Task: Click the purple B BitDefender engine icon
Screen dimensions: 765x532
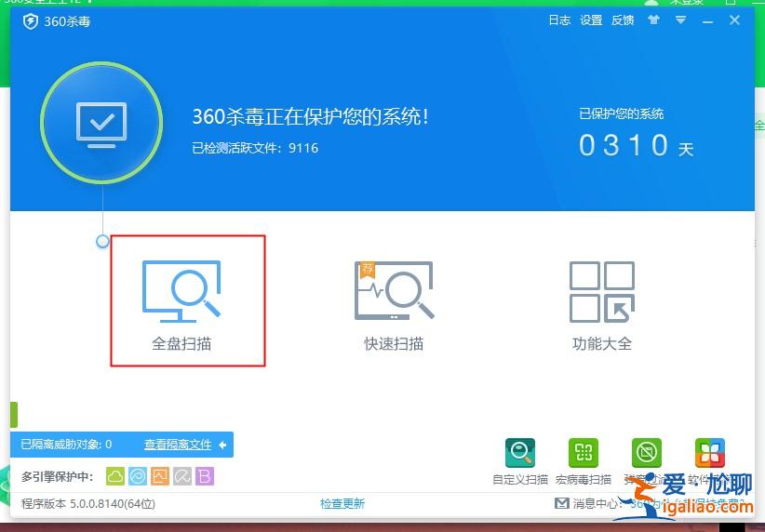Action: coord(205,476)
